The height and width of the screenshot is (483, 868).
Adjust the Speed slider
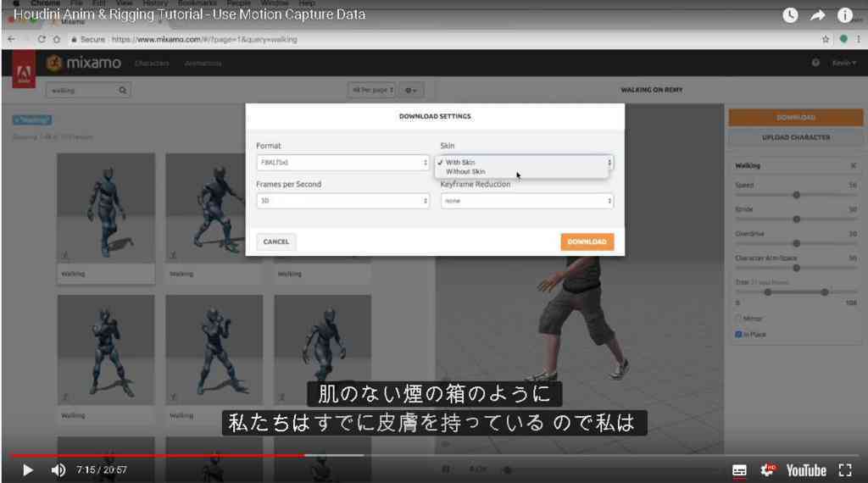tap(797, 195)
